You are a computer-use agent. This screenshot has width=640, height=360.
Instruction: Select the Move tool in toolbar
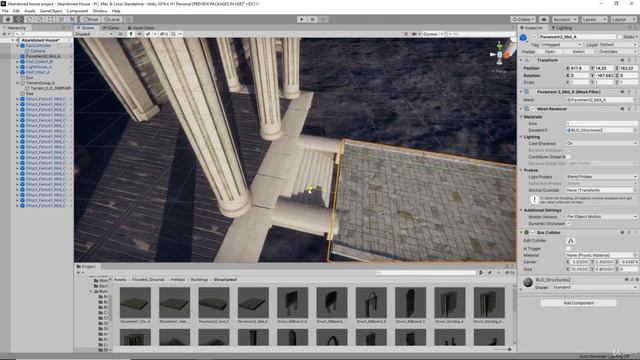tap(19, 19)
